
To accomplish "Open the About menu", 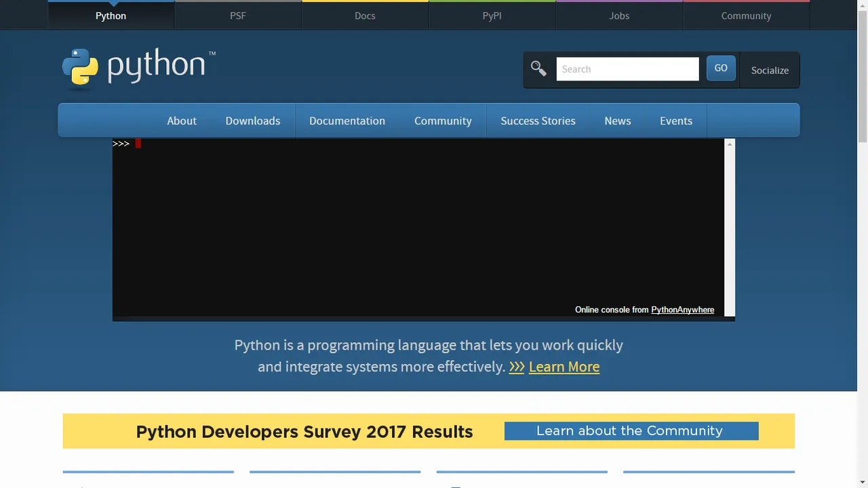I will pyautogui.click(x=182, y=121).
